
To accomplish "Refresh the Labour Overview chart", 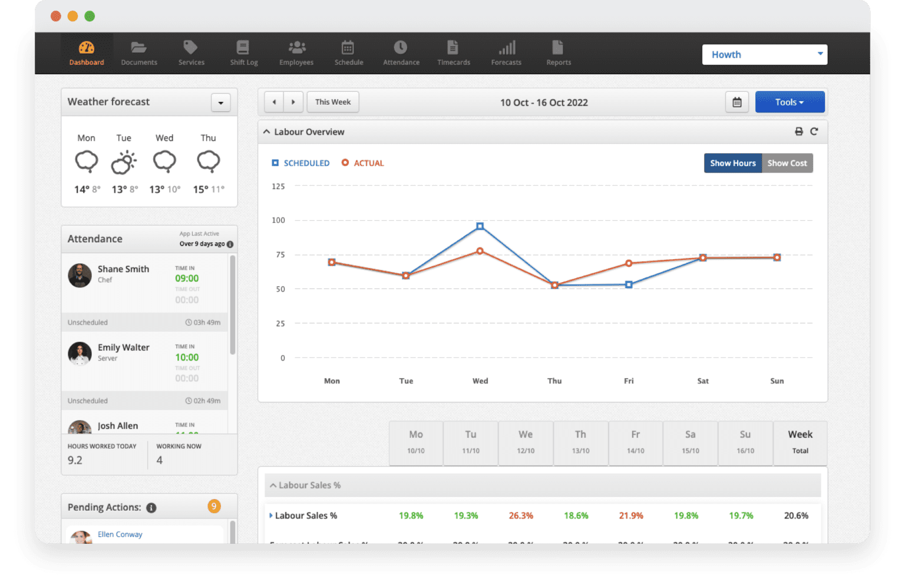I will [815, 131].
